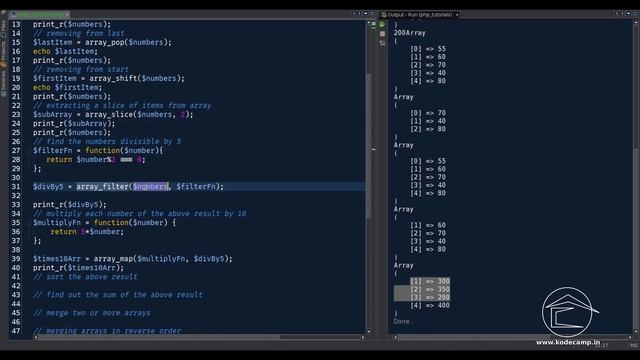Viewport: 640px width, 360px height.
Task: Click the editor horizontal scrollbar thumb
Action: [159, 337]
